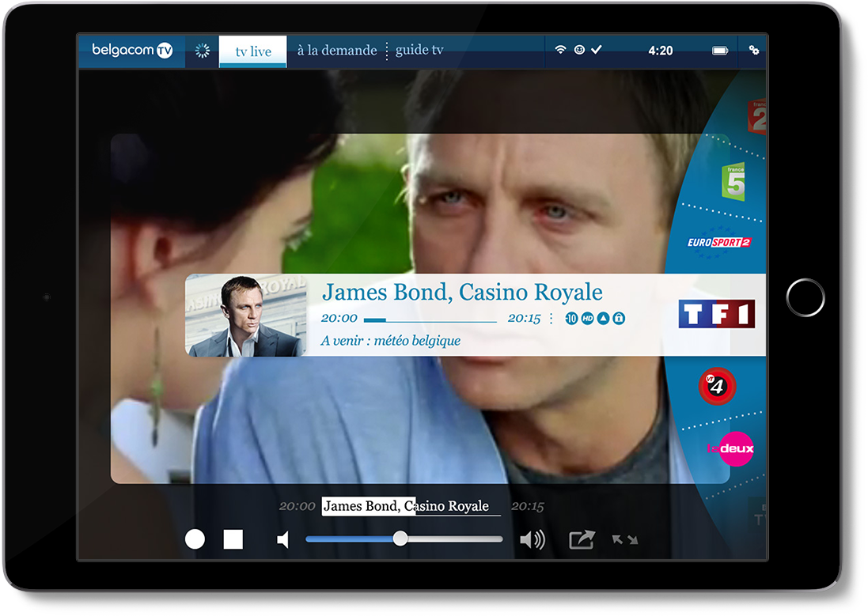Tap the triangle icon in the info card

(604, 318)
